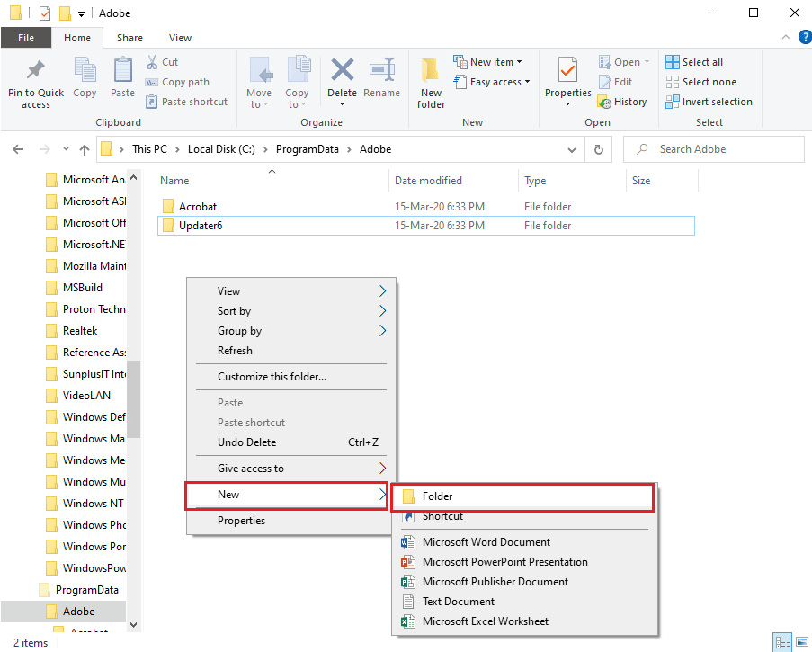Click the Refresh address bar button
Screen dimensions: 812x652
coord(599,149)
